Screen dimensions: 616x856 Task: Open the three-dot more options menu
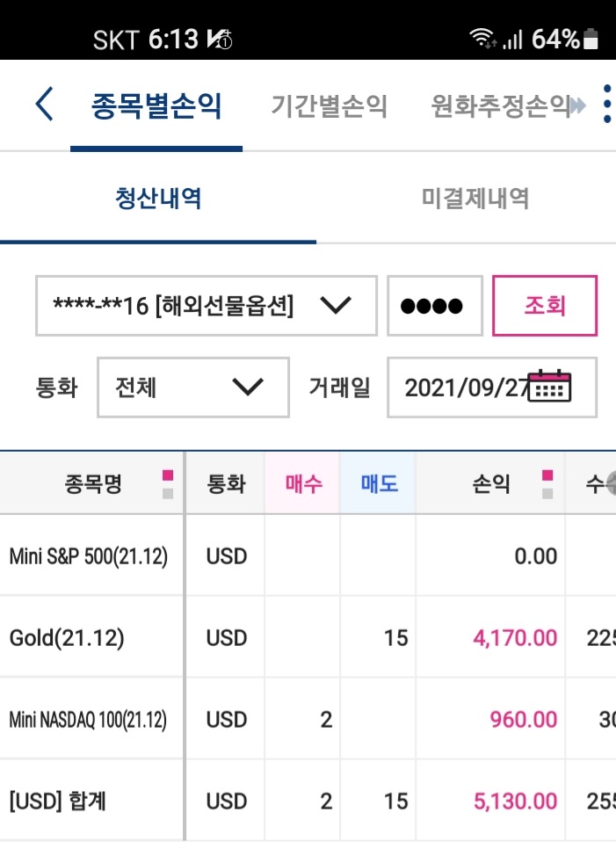coord(606,104)
